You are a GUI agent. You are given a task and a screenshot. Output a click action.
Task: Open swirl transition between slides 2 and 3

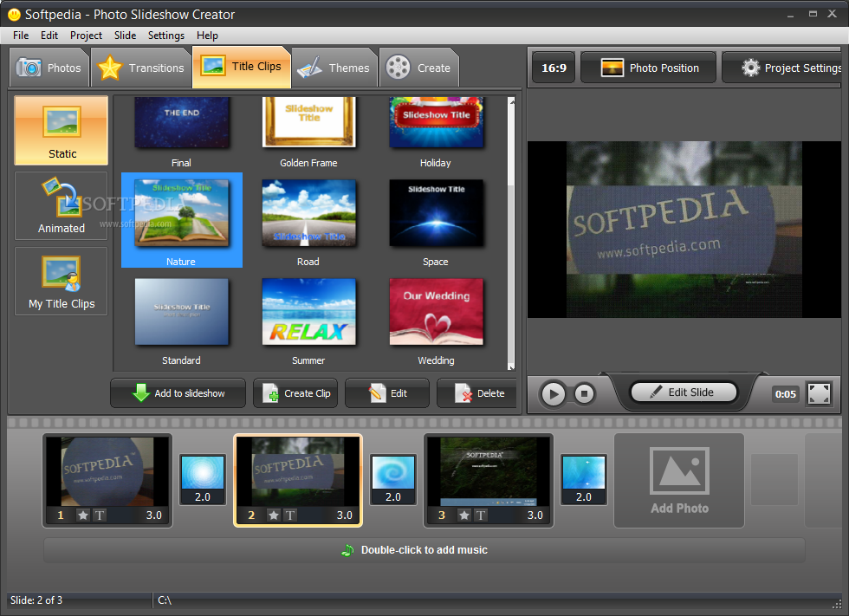393,480
